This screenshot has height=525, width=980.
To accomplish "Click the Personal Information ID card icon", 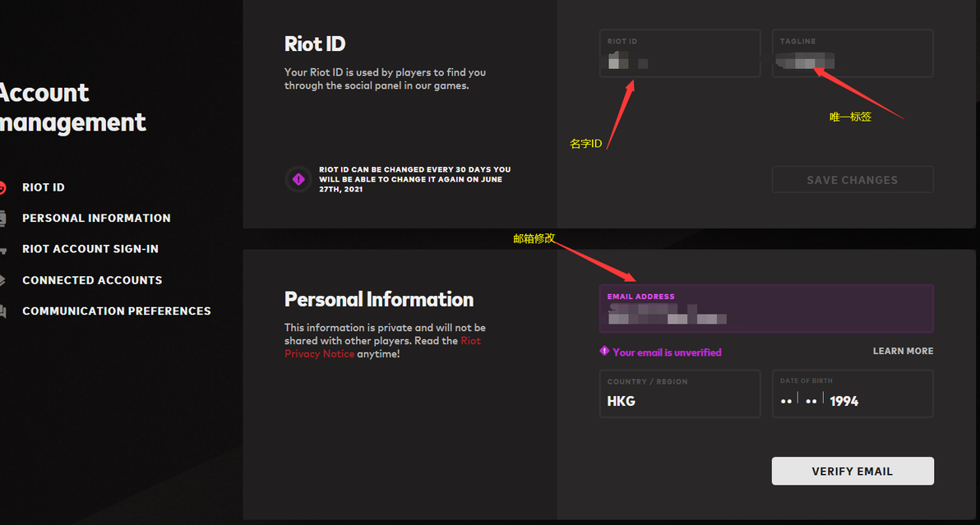I will (2, 218).
